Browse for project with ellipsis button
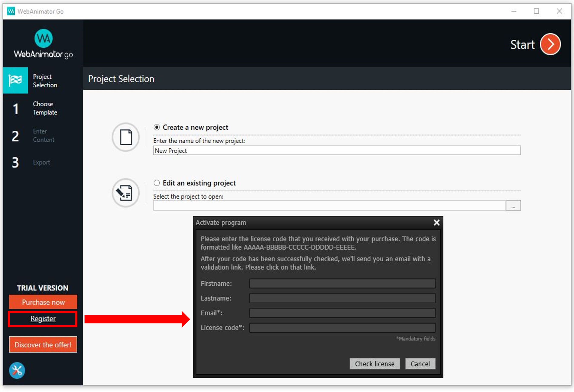This screenshot has height=392, width=574. tap(513, 206)
